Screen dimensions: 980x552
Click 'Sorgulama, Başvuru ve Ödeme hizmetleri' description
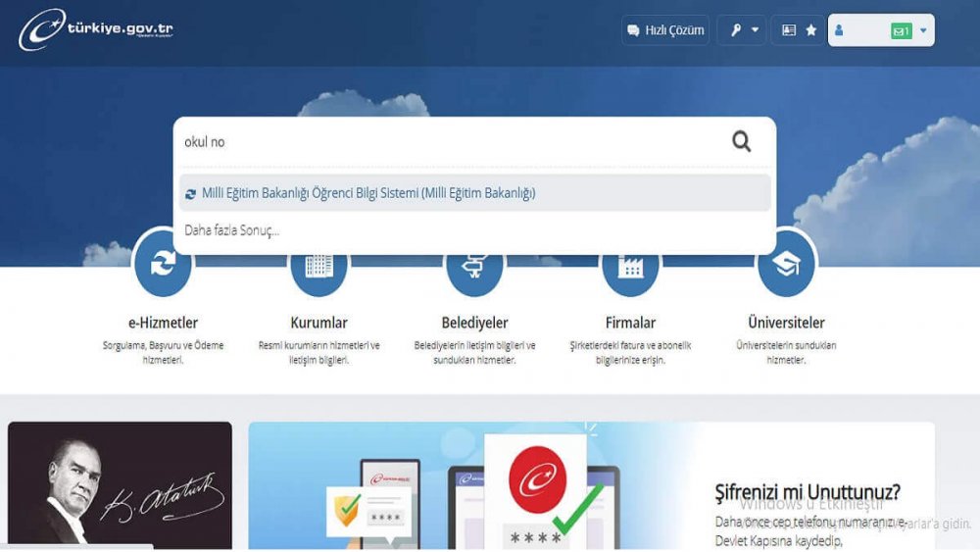(163, 353)
